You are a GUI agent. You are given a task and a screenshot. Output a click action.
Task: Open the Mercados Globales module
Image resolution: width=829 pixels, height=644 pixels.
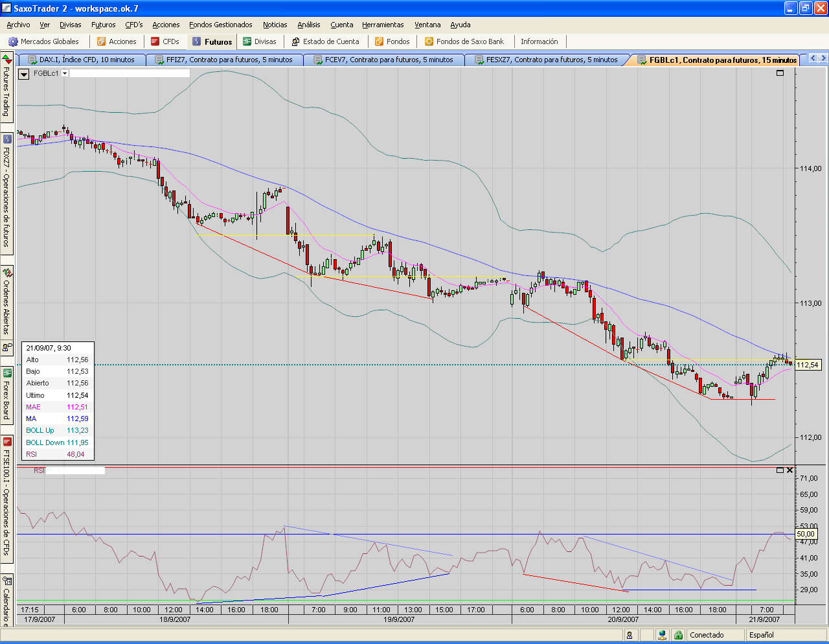pos(43,41)
